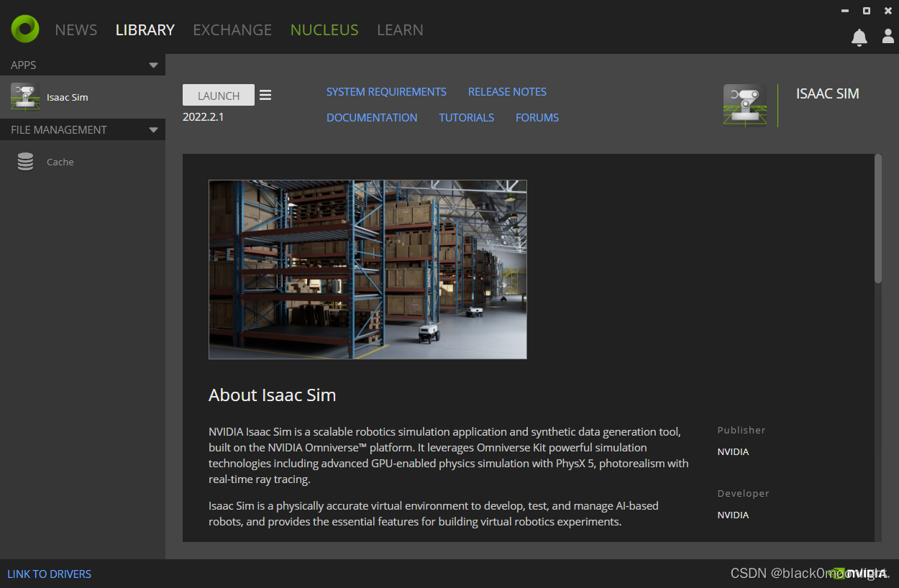
Task: Click the APPS section header label
Action: pyautogui.click(x=24, y=65)
